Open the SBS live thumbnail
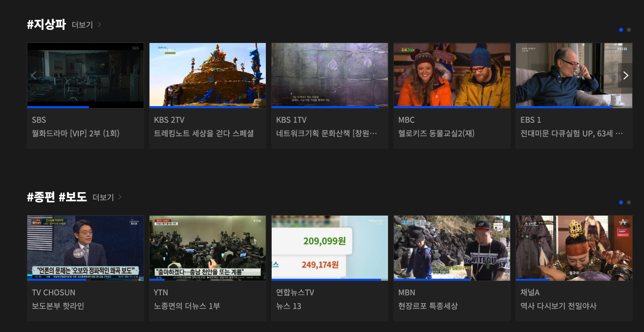The image size is (644, 332). (x=86, y=75)
